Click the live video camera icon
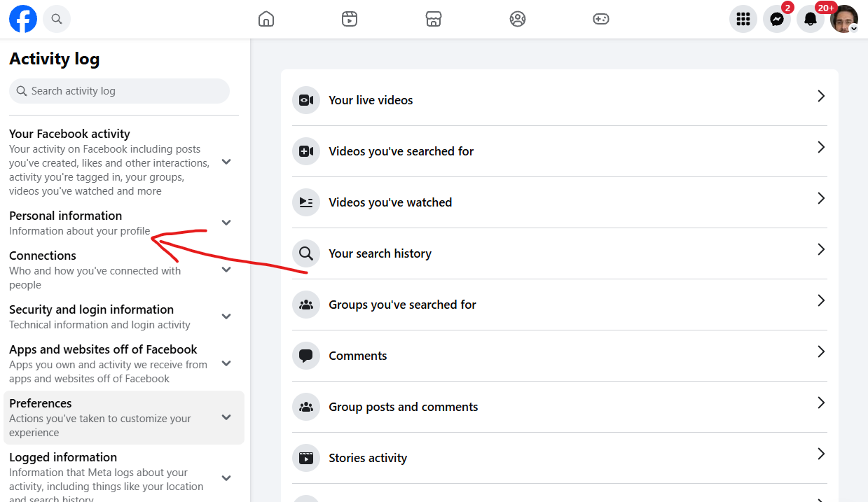868x502 pixels. (x=306, y=100)
